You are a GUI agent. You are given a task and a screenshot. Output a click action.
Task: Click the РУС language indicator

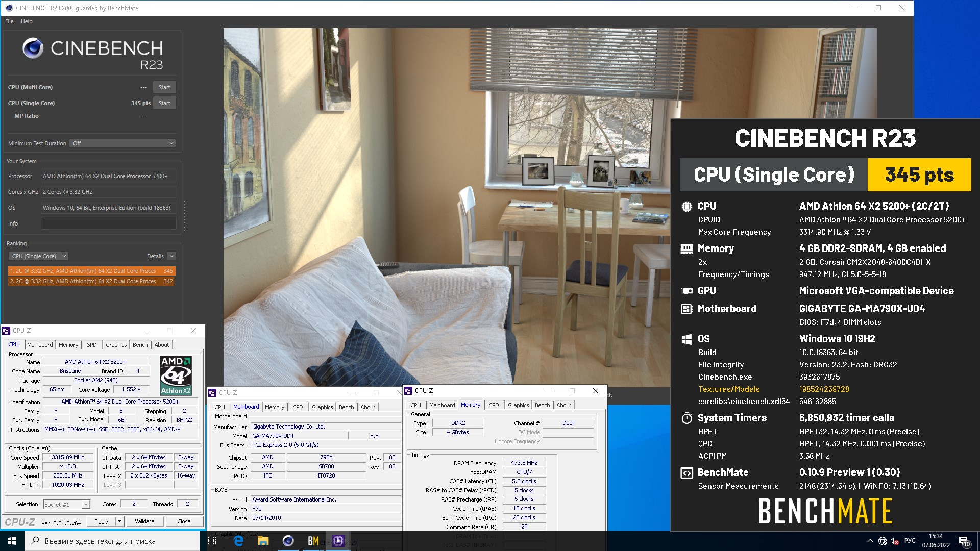tap(910, 541)
